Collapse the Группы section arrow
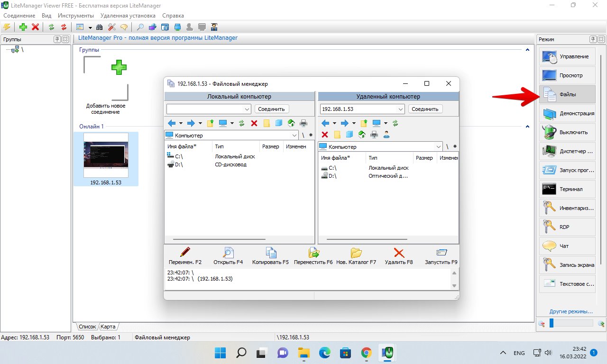Screen dimensions: 607x364 pos(527,50)
